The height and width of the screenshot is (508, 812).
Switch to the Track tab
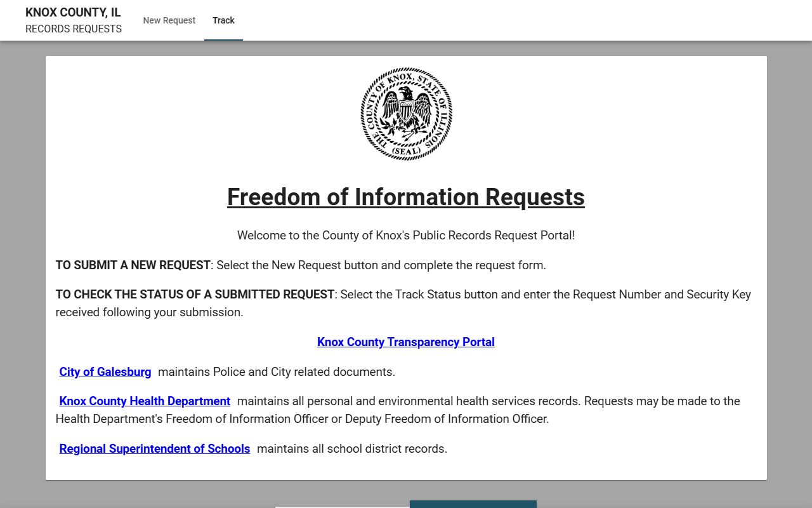(x=223, y=20)
